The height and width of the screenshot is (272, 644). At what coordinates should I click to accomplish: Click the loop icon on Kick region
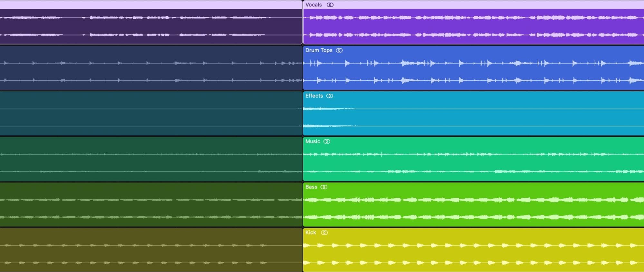point(324,233)
